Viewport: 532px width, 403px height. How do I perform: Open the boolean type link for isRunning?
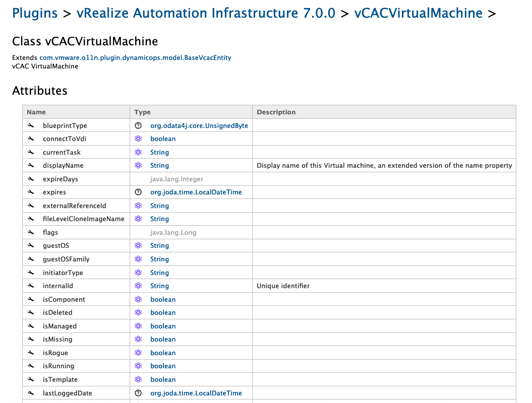click(x=163, y=366)
